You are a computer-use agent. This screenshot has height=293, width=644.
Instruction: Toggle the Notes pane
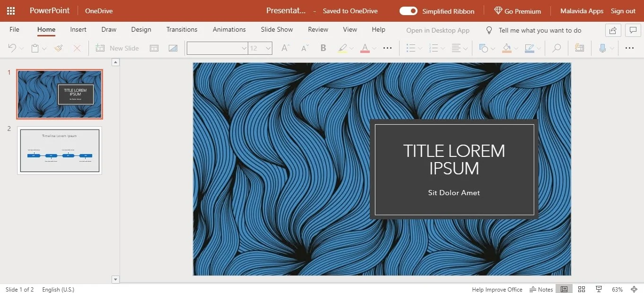click(x=541, y=289)
